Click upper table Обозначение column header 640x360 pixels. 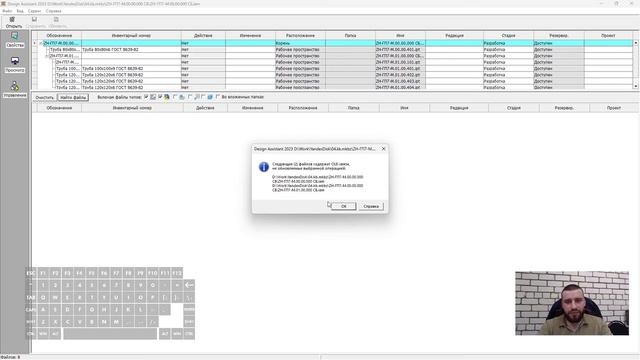[59, 36]
